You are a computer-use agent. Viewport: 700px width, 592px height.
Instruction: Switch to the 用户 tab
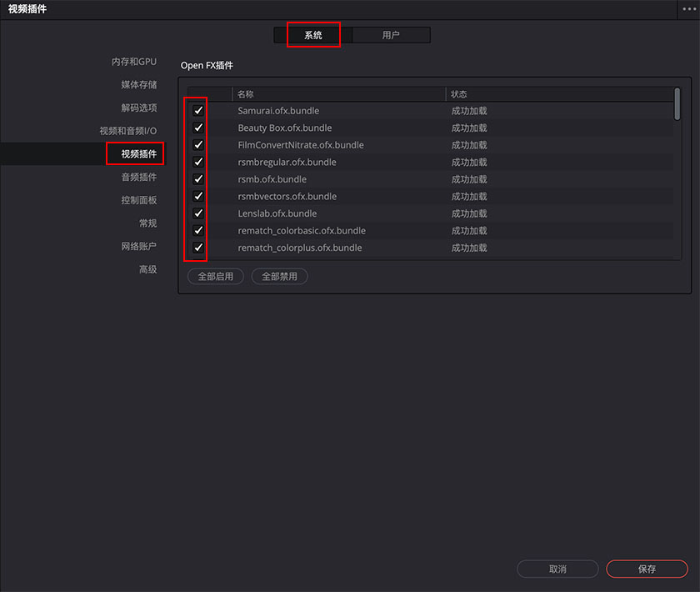pos(391,35)
